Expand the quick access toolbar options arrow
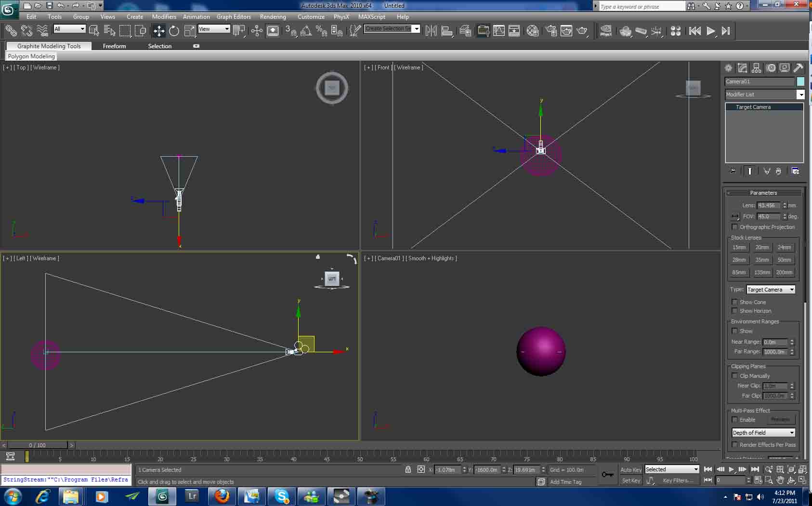The height and width of the screenshot is (506, 812). point(100,6)
